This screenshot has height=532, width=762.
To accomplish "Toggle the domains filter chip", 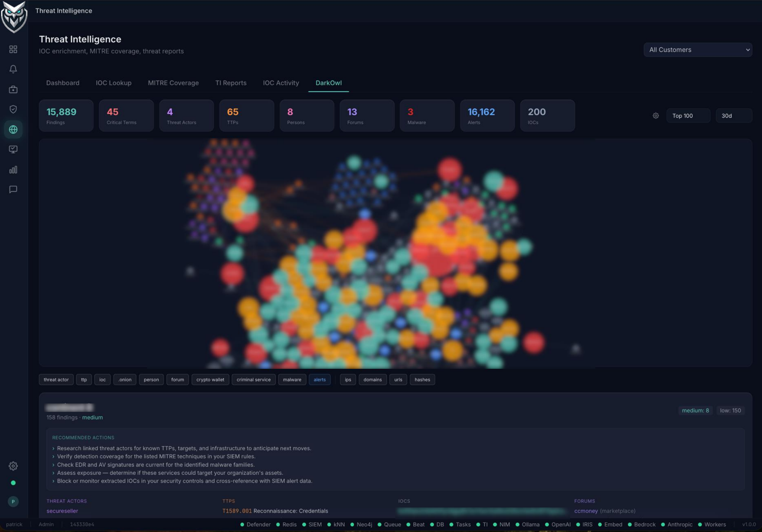I will (x=373, y=380).
